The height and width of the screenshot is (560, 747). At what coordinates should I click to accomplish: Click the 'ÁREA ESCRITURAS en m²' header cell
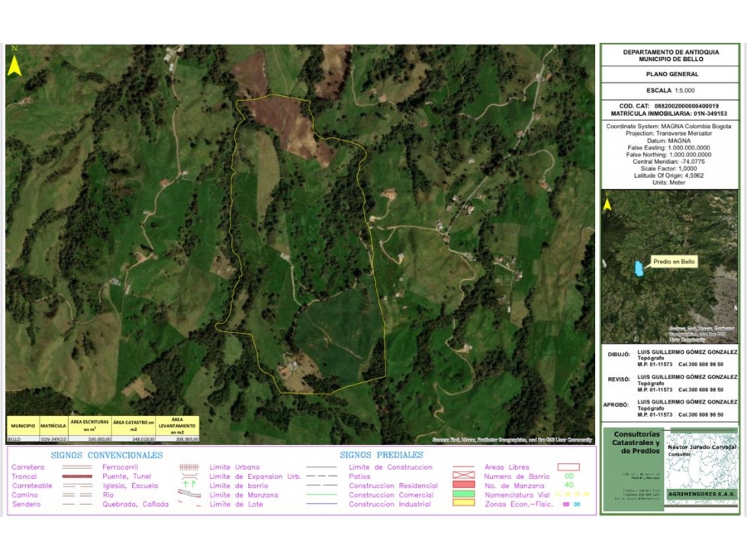[x=89, y=426]
